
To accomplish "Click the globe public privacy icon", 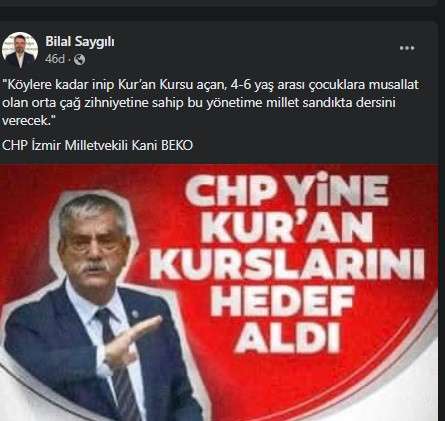I will click(x=79, y=60).
